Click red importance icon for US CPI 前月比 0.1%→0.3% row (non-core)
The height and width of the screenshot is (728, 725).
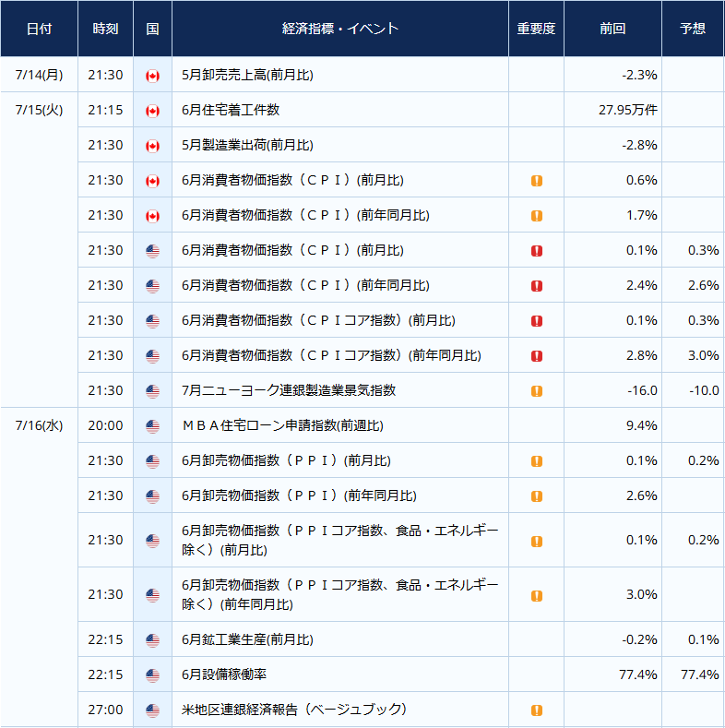(x=537, y=251)
